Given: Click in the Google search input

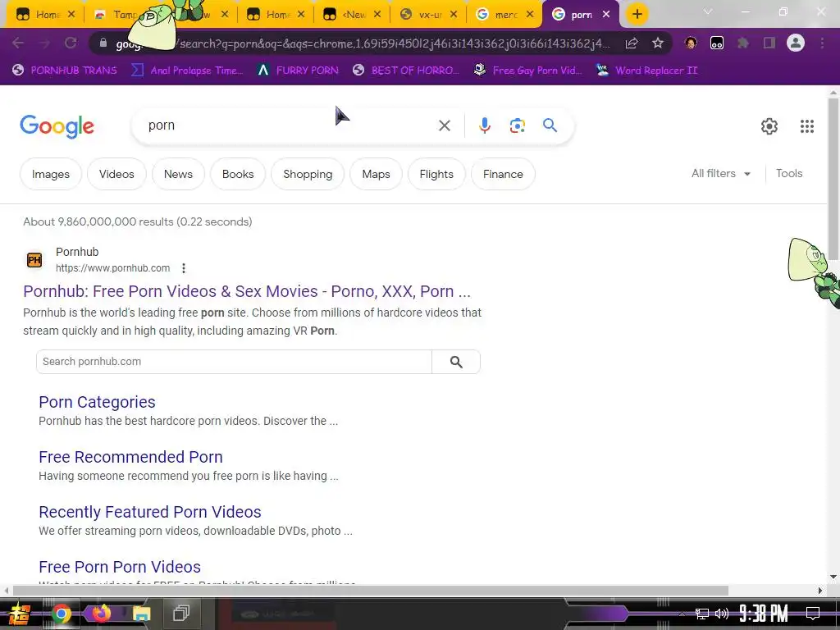Looking at the screenshot, I should tap(290, 126).
